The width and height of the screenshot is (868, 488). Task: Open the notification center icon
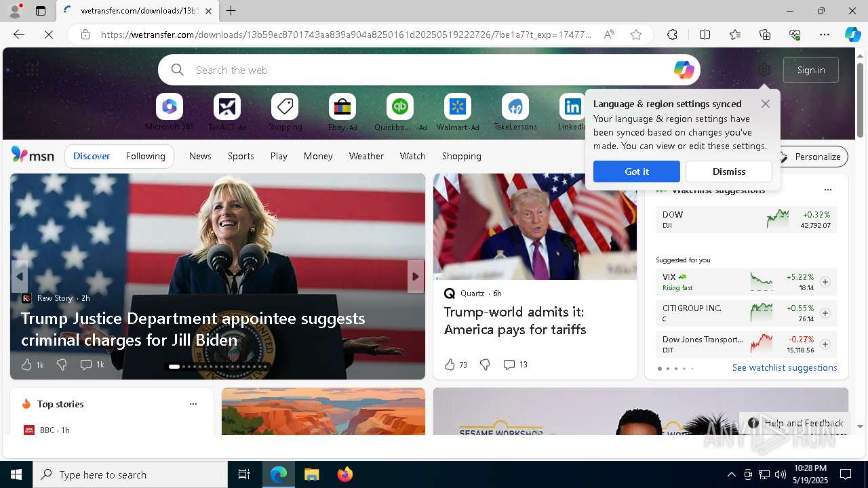coord(846,474)
